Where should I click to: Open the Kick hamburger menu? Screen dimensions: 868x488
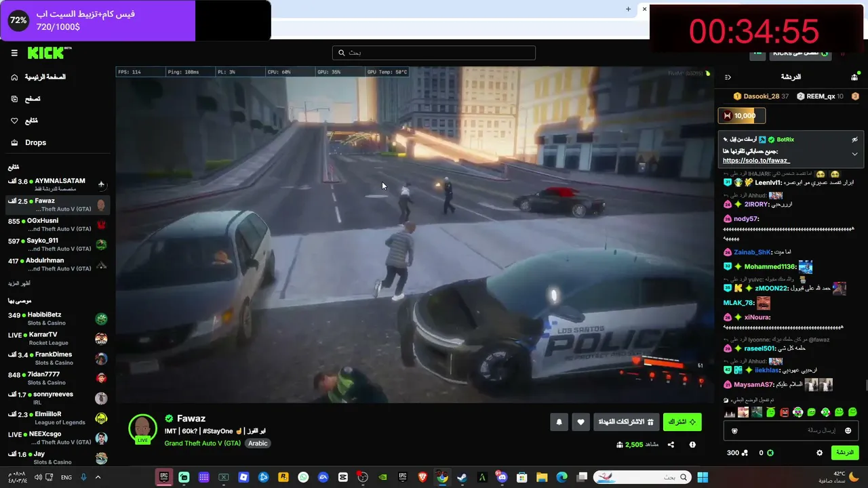coord(14,53)
